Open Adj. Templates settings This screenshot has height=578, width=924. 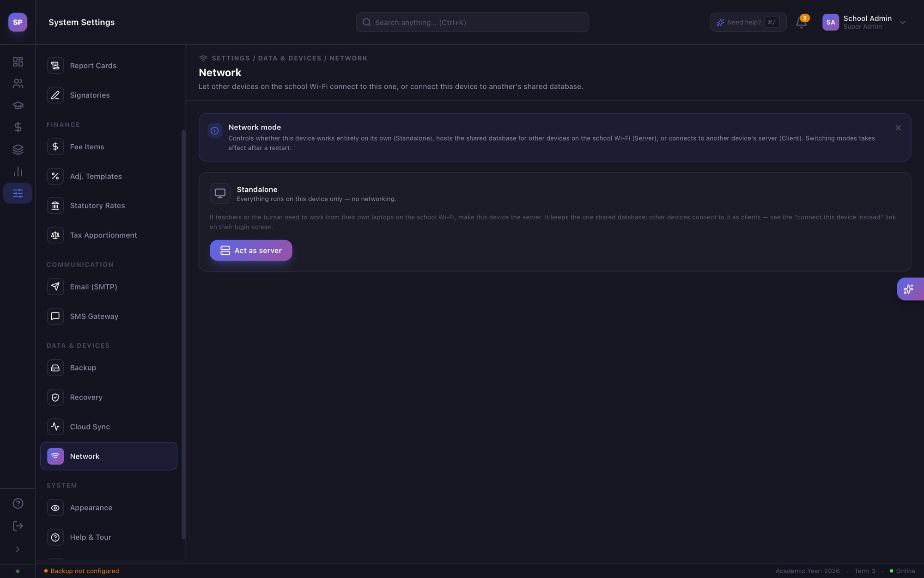coord(109,176)
